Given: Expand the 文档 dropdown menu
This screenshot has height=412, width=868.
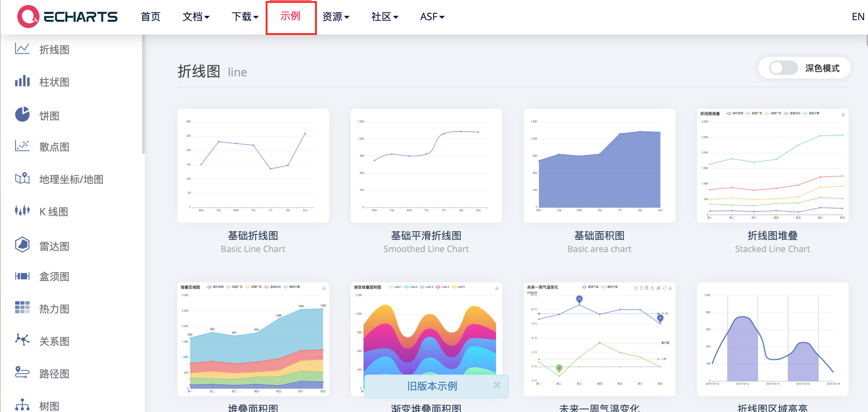Looking at the screenshot, I should click(x=196, y=17).
